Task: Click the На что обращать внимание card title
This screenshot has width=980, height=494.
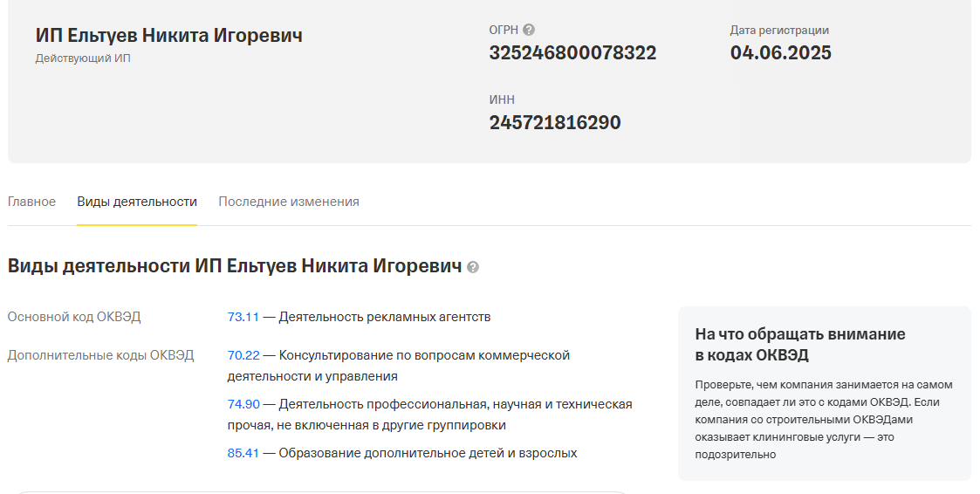Action: (x=800, y=344)
